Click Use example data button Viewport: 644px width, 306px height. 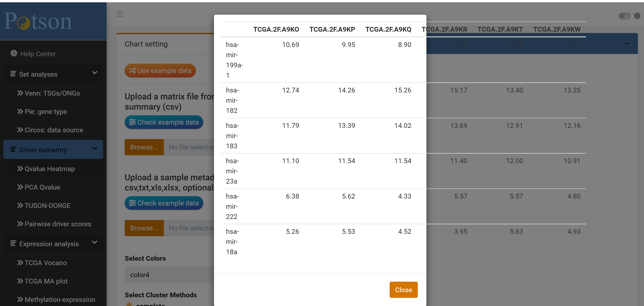[x=160, y=71]
